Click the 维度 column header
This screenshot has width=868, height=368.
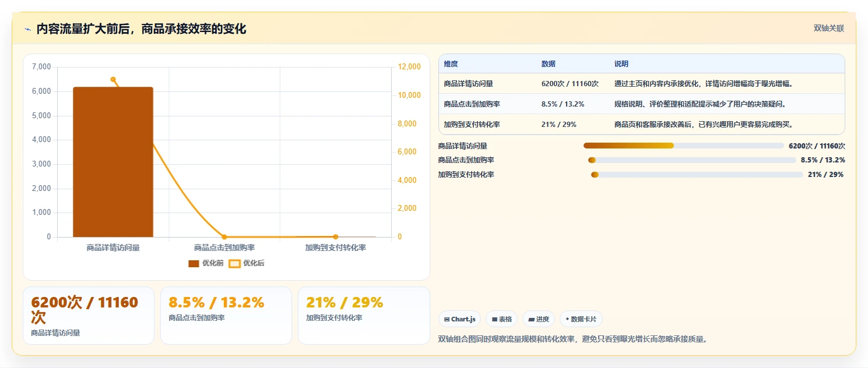click(x=451, y=64)
